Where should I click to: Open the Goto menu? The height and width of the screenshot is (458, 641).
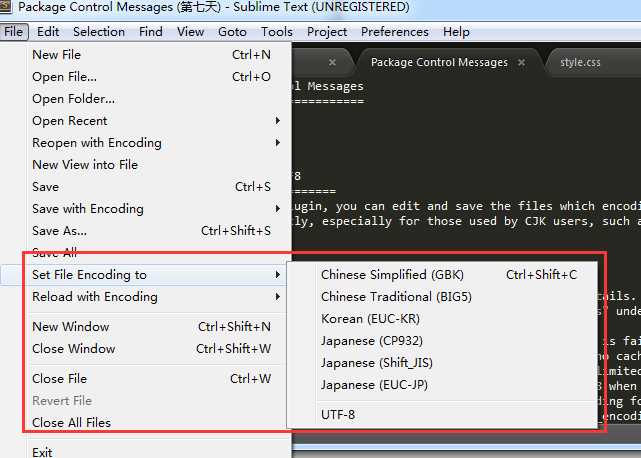click(232, 32)
